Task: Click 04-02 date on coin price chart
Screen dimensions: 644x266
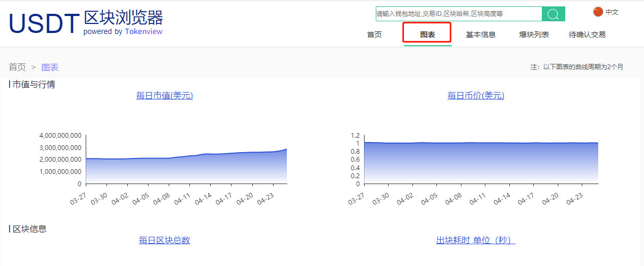Action: tap(405, 198)
